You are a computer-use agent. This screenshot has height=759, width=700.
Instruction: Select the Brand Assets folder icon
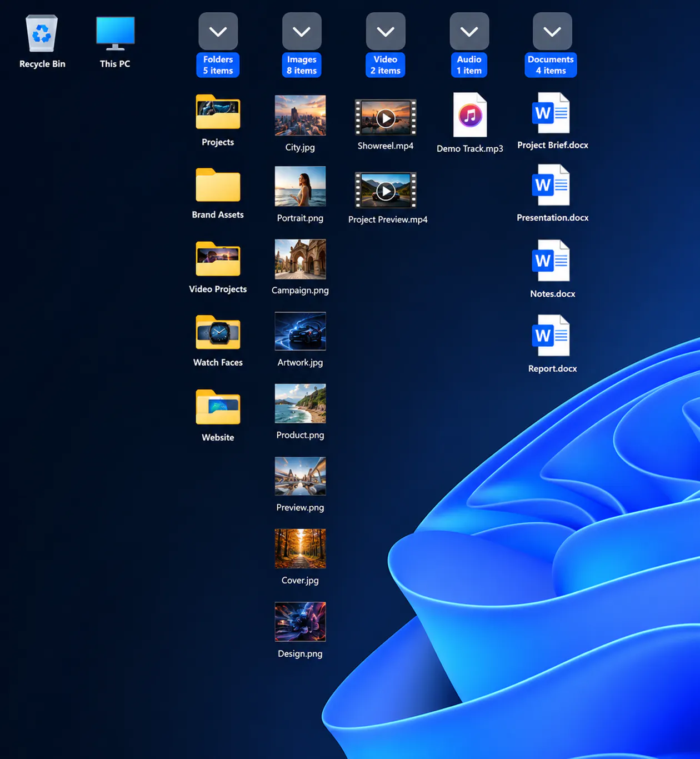point(218,184)
